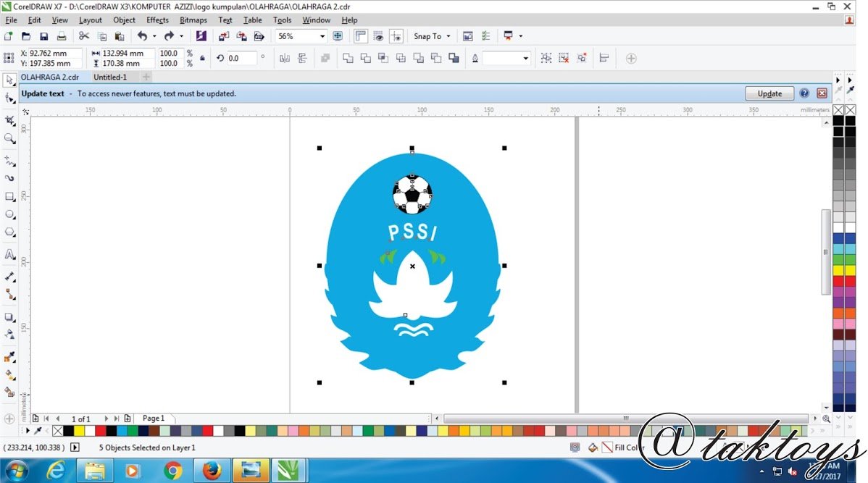Open the zoom level dropdown showing 56%

[x=322, y=36]
